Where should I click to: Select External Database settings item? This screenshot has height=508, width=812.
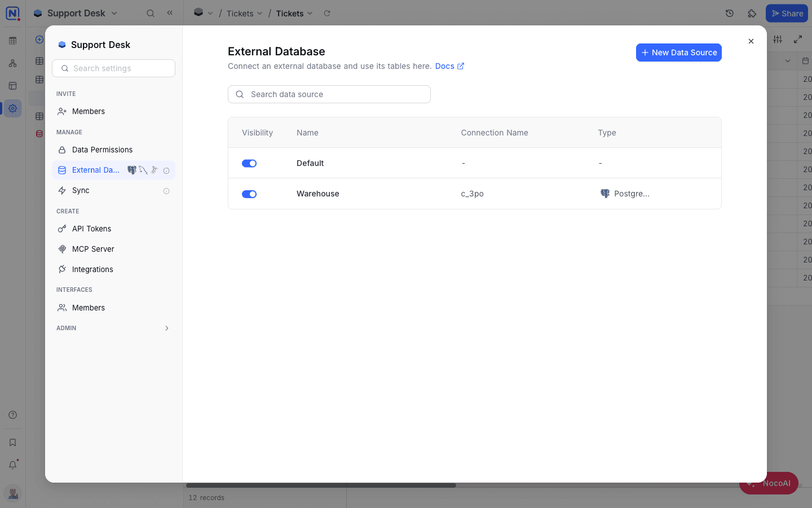113,170
